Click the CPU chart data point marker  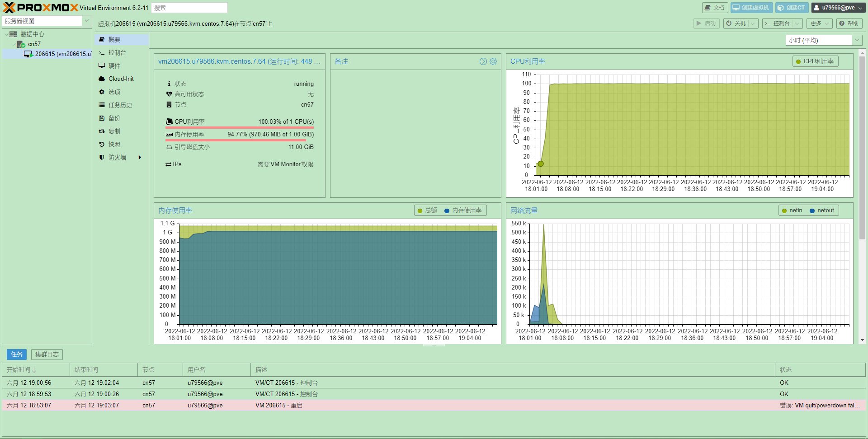pos(541,163)
